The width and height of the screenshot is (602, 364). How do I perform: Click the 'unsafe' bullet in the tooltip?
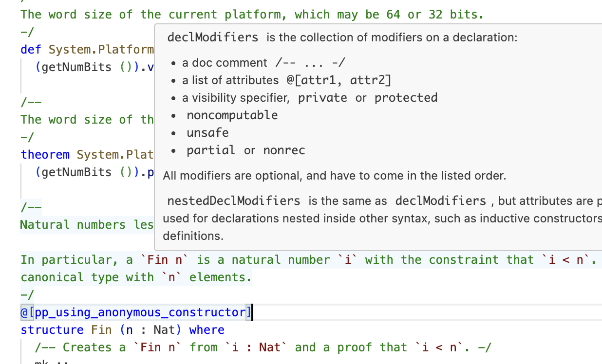click(x=207, y=133)
